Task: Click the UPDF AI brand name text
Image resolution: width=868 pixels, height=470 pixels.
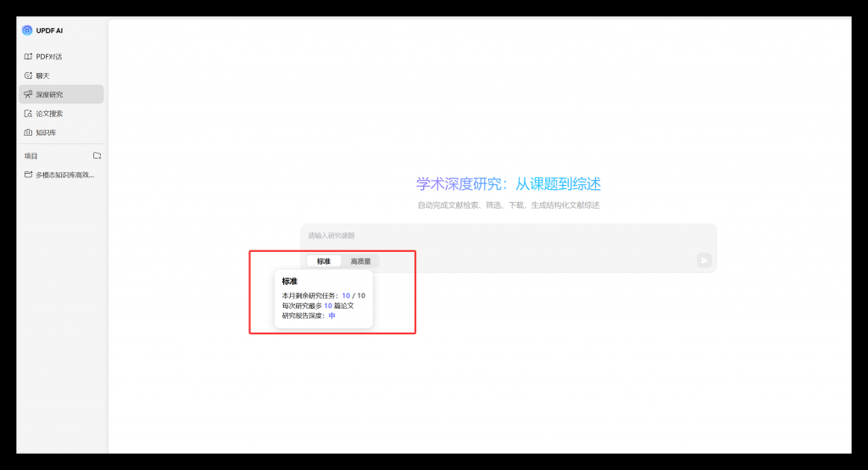Action: [49, 31]
